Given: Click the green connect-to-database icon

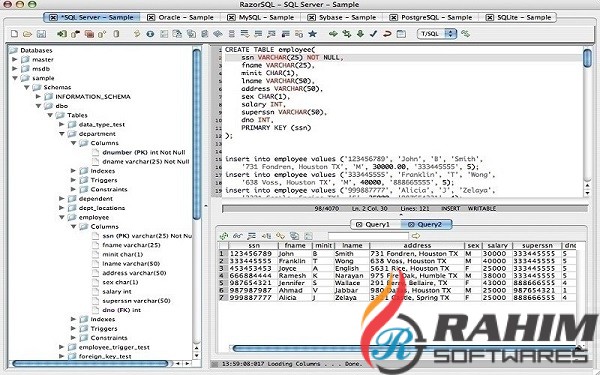Looking at the screenshot, I should 61,34.
